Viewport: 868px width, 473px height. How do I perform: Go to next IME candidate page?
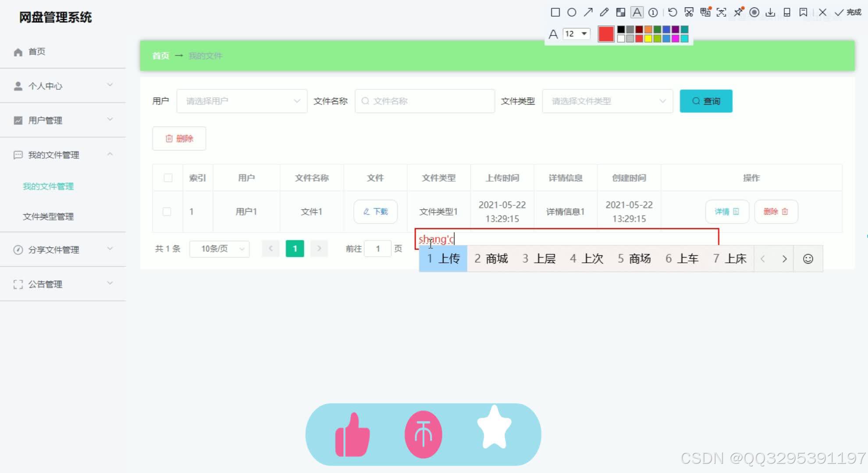coord(784,259)
